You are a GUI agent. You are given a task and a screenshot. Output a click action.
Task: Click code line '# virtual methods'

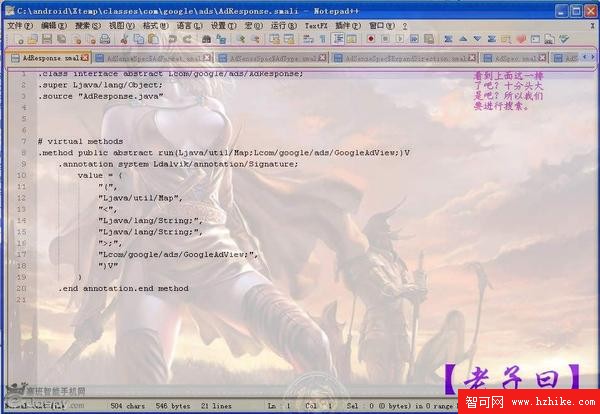coord(80,142)
